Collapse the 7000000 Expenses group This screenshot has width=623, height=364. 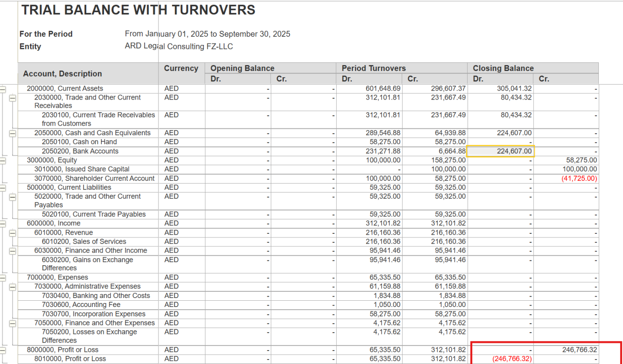tap(3, 278)
